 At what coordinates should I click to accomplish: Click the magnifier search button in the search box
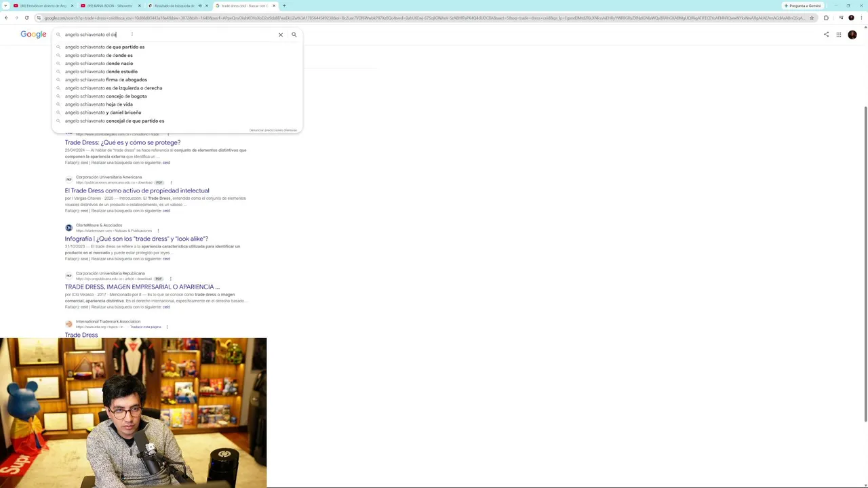pyautogui.click(x=294, y=35)
